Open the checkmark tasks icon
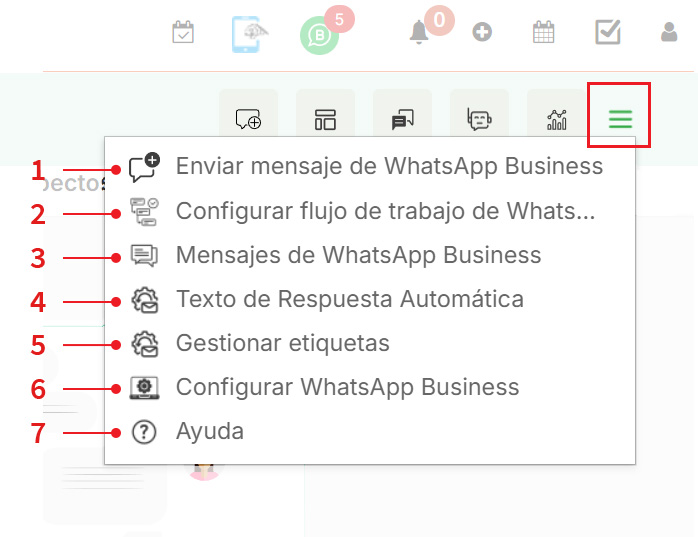This screenshot has height=537, width=698. click(608, 33)
